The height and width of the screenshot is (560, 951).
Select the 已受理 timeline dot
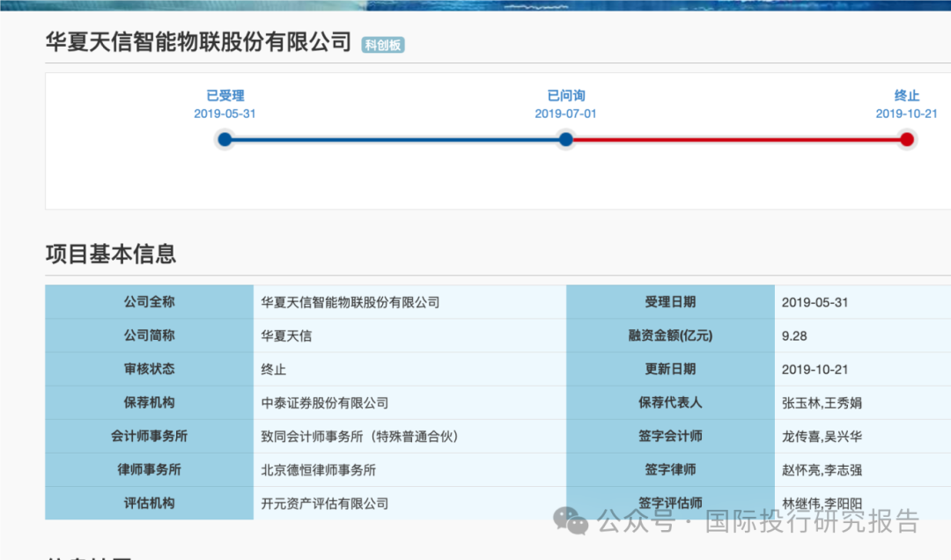[x=225, y=139]
